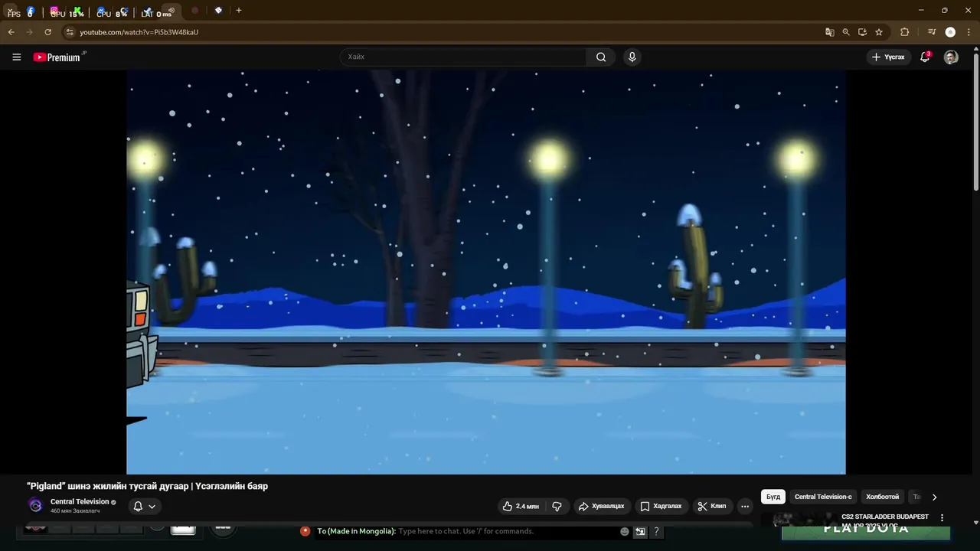Start voice search with the microphone
980x551 pixels.
pyautogui.click(x=632, y=57)
